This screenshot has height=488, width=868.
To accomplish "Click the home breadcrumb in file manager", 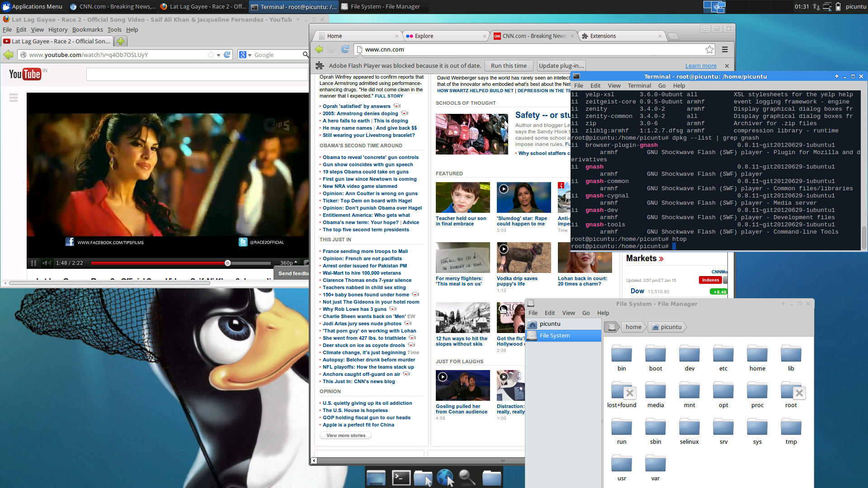I will 633,327.
